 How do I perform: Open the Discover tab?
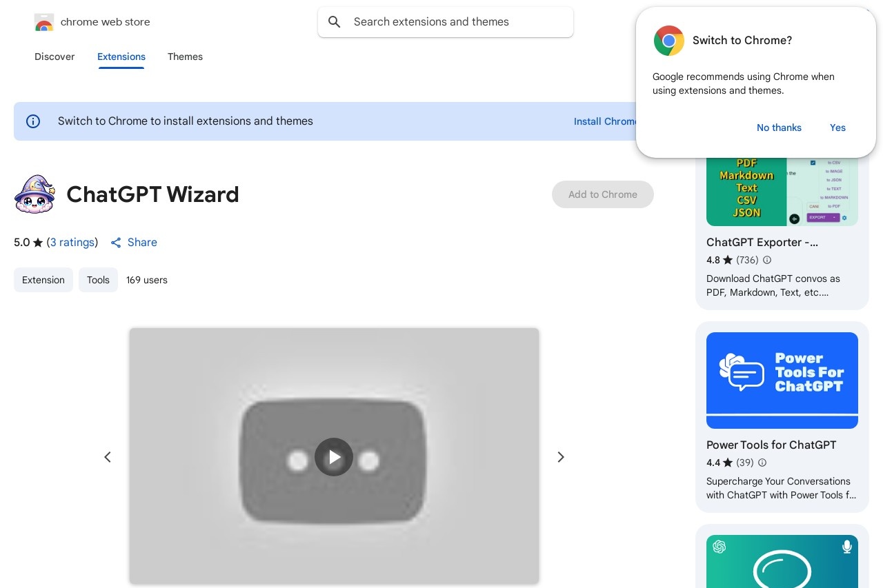pos(54,57)
